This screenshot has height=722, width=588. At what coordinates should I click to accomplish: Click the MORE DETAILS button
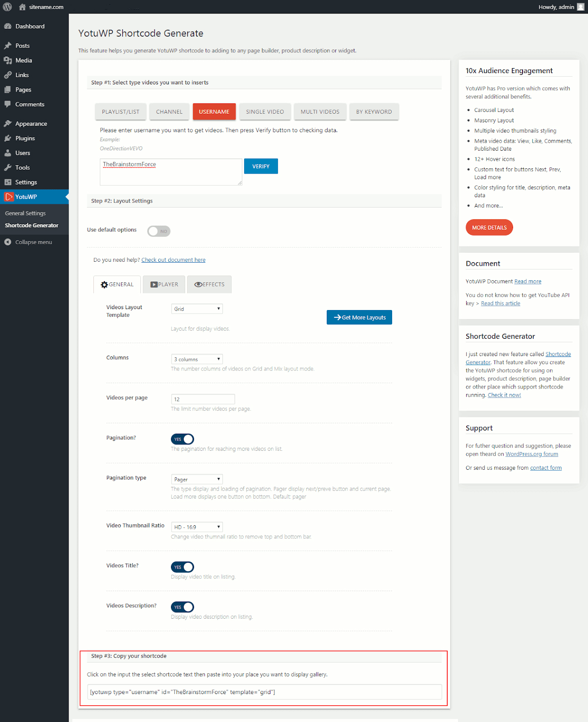pos(489,227)
